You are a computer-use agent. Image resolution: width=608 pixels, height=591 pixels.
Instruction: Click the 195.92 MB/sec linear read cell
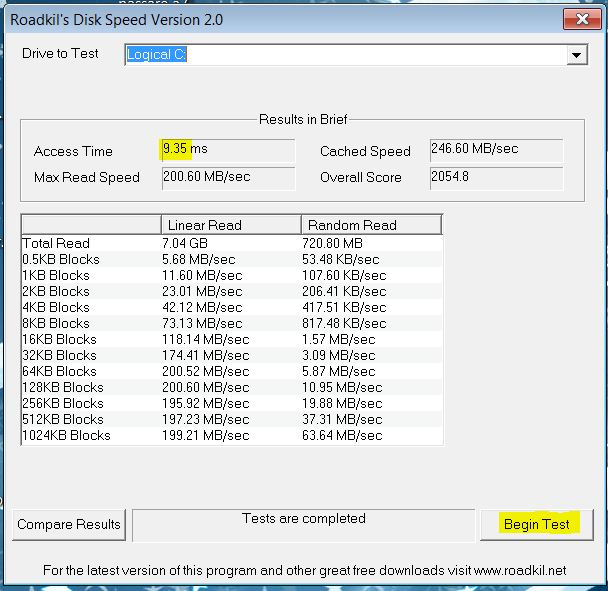(206, 403)
